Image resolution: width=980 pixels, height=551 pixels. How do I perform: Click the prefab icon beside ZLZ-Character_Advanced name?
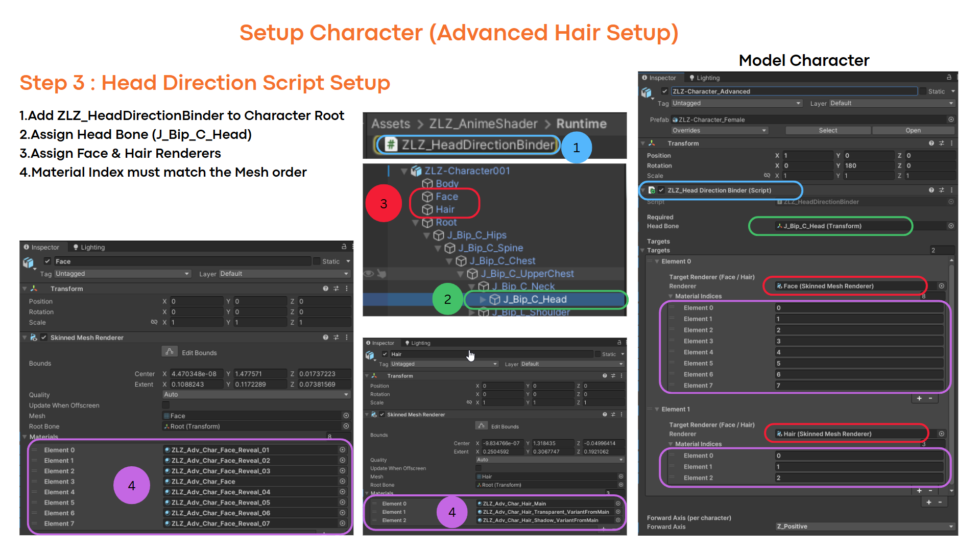647,92
